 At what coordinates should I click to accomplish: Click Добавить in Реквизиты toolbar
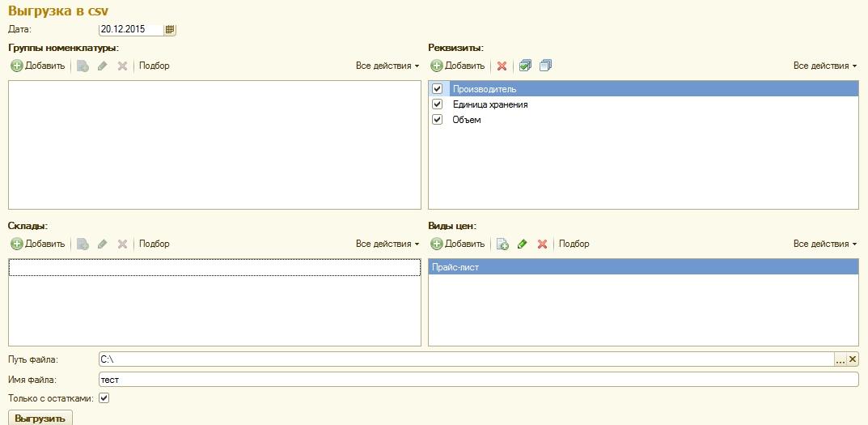point(458,66)
